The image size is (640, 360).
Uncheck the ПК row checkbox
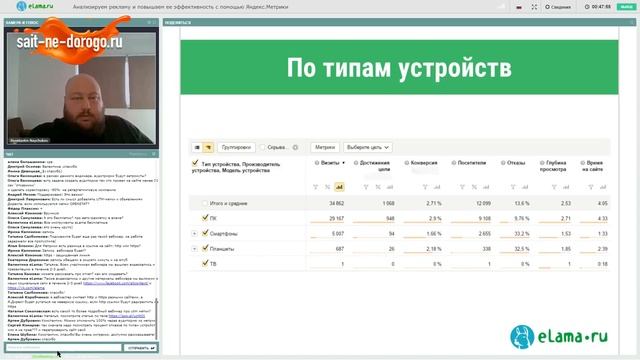(205, 218)
